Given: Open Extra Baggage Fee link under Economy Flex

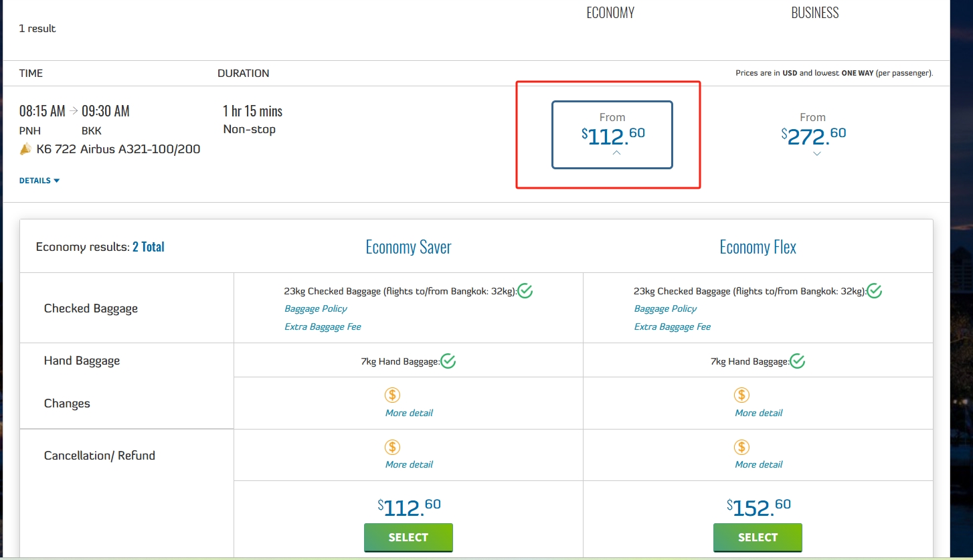Looking at the screenshot, I should click(673, 326).
